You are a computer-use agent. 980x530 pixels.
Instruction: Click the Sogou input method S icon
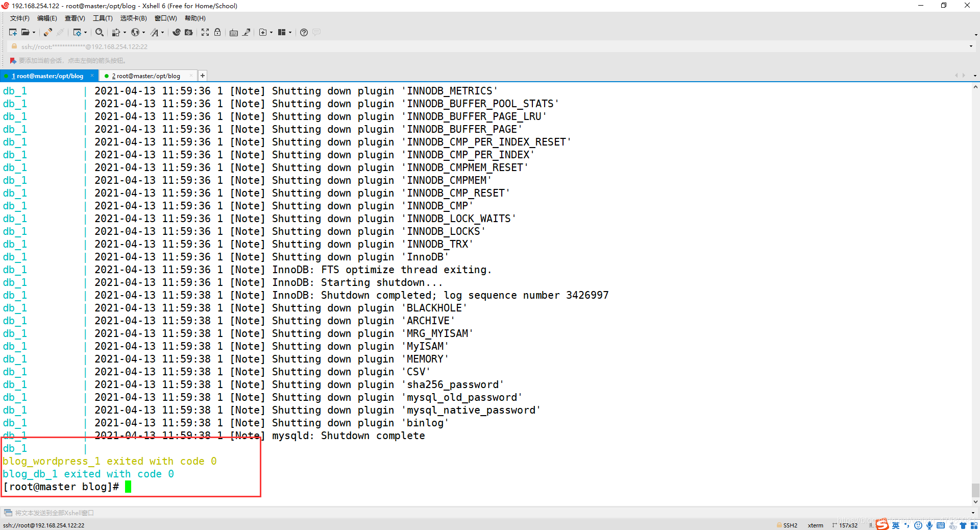click(x=883, y=524)
